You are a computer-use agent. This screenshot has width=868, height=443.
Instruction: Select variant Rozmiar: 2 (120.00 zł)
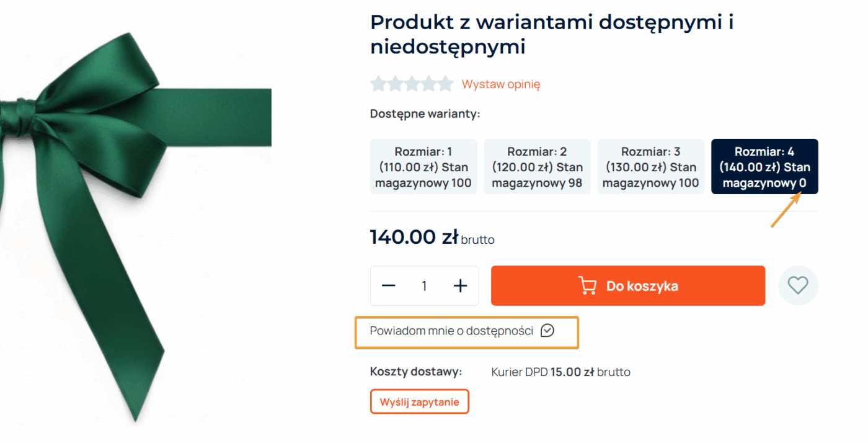coord(538,167)
